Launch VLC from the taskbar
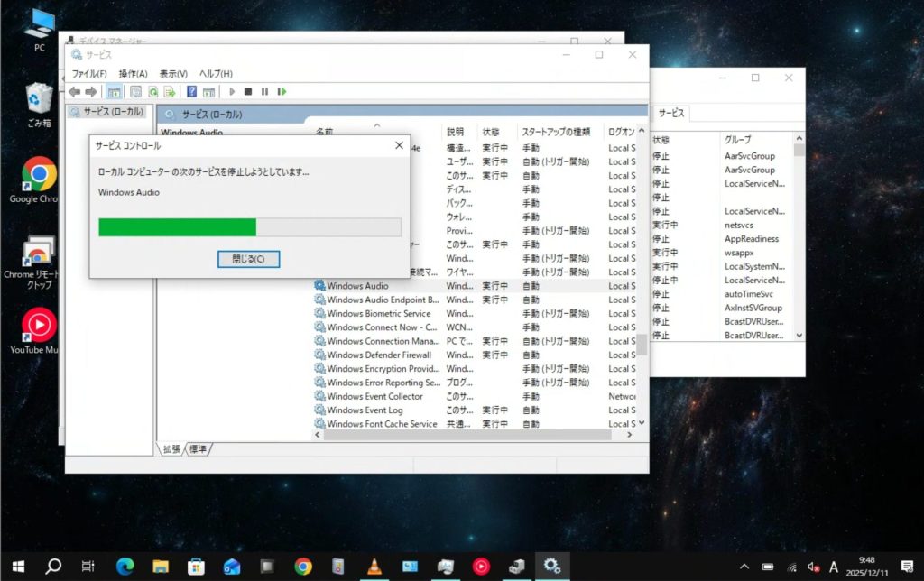This screenshot has height=581, width=924. point(374,567)
